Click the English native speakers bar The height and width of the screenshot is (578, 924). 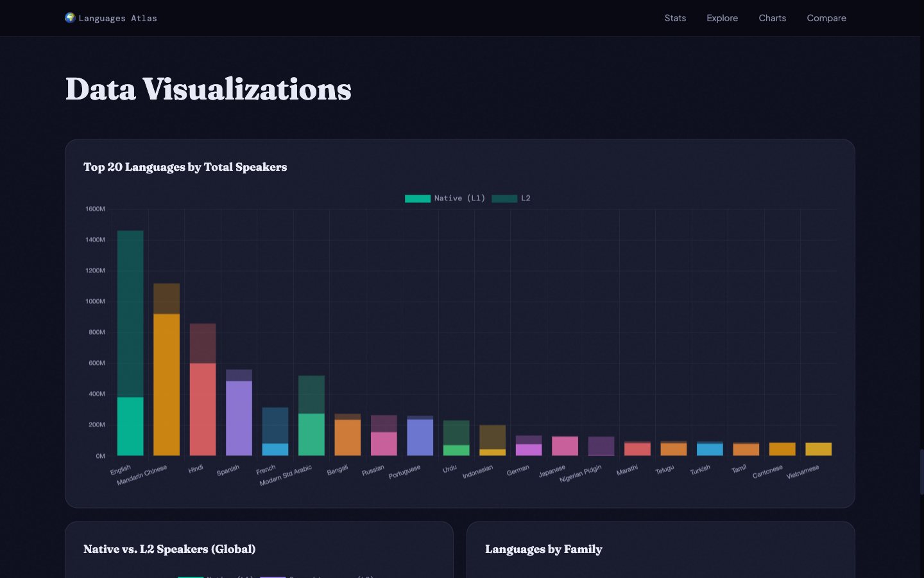point(130,426)
